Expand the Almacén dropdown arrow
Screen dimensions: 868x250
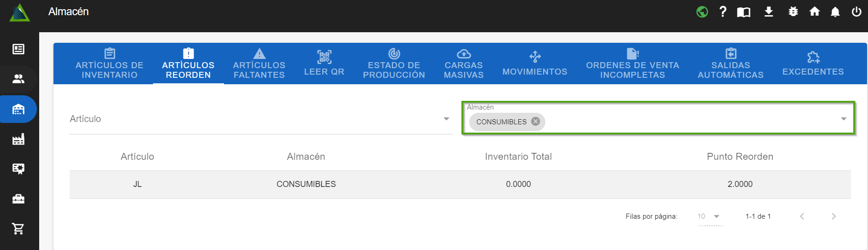pos(843,119)
